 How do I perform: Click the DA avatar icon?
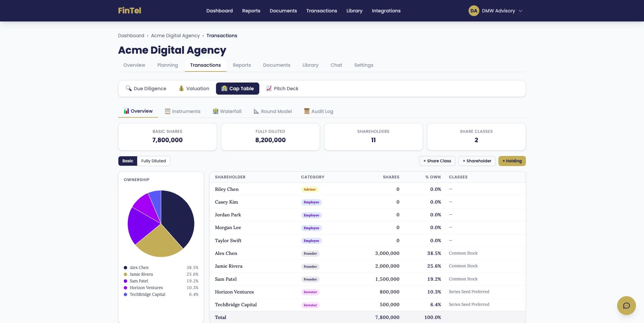[x=474, y=11]
